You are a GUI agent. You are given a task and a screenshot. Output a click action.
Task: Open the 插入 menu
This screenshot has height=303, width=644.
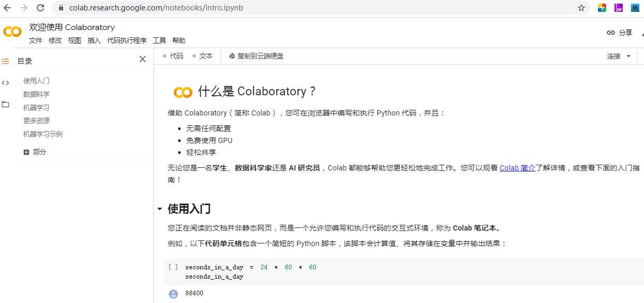point(94,40)
